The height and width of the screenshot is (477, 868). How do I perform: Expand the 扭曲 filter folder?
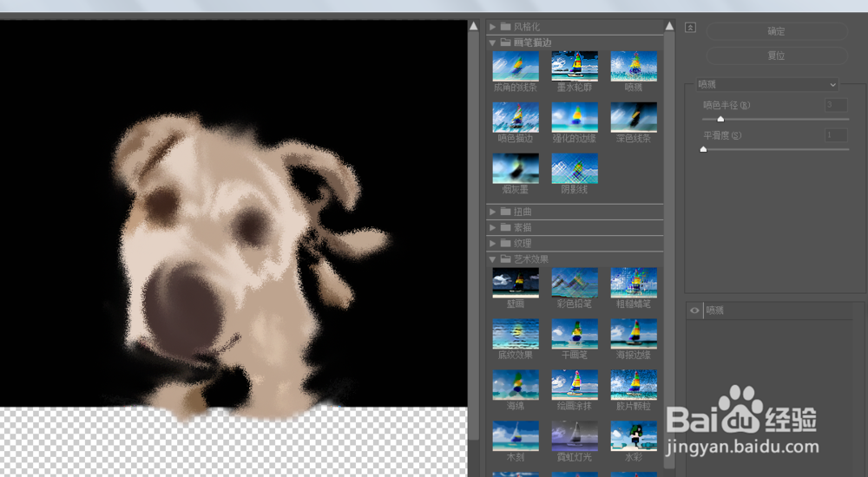(492, 212)
